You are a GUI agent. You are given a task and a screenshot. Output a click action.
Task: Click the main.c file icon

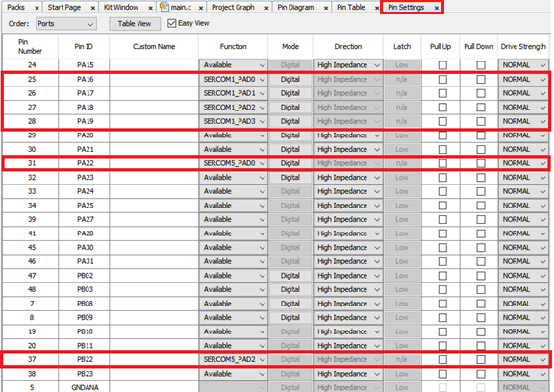(x=164, y=7)
